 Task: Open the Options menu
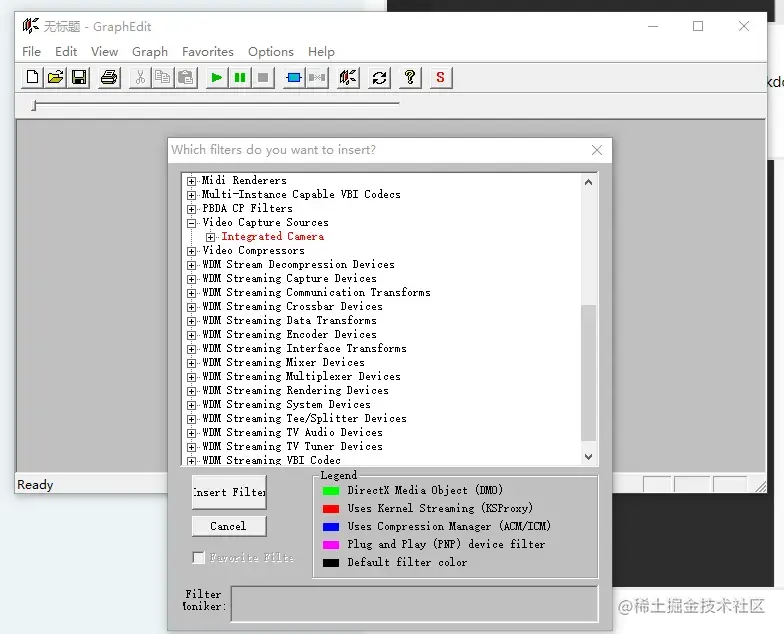pos(271,52)
